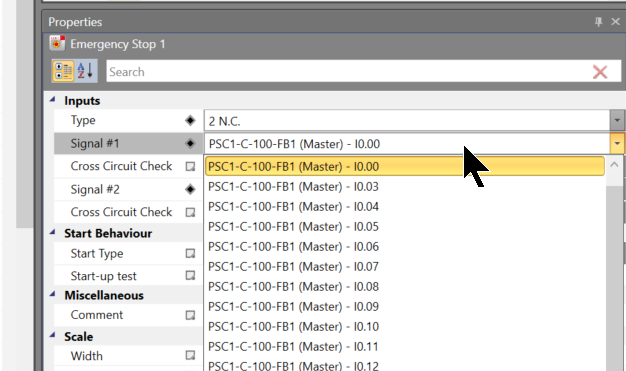Image resolution: width=626 pixels, height=371 pixels.
Task: Close Signal #1 dropdown arrow
Action: click(x=617, y=143)
